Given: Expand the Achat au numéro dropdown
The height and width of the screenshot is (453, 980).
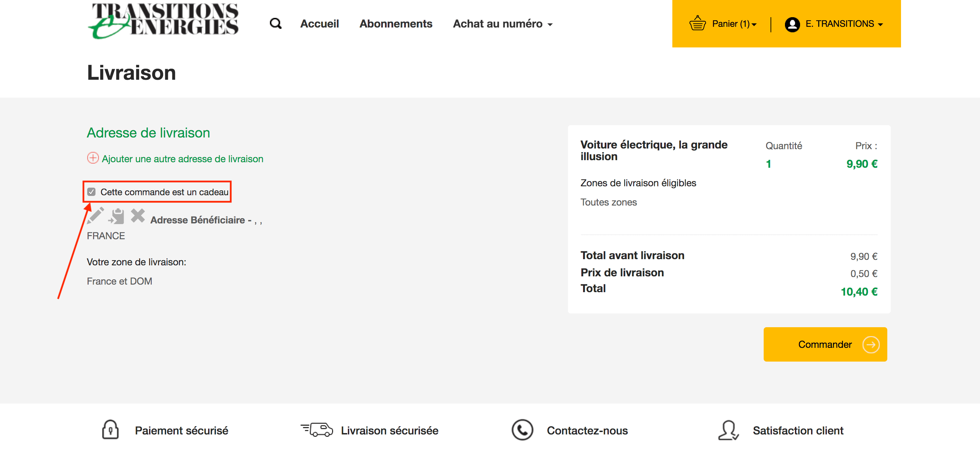Looking at the screenshot, I should coord(502,24).
